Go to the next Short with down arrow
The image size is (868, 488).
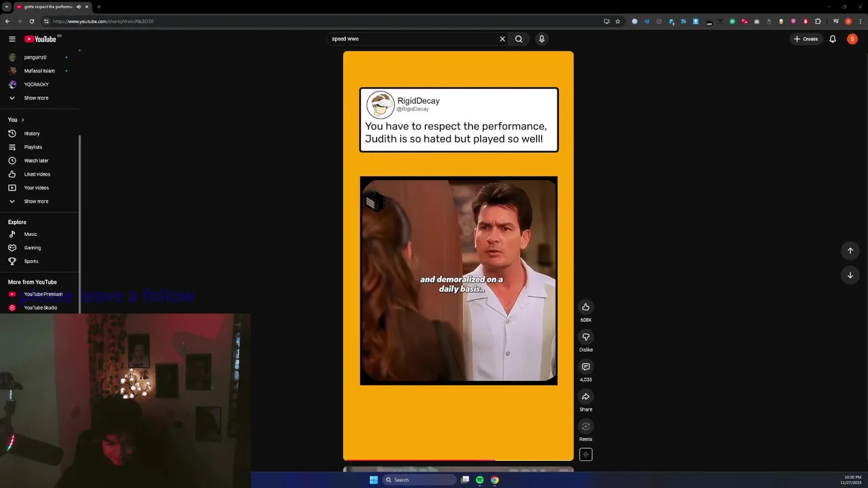[x=850, y=275]
